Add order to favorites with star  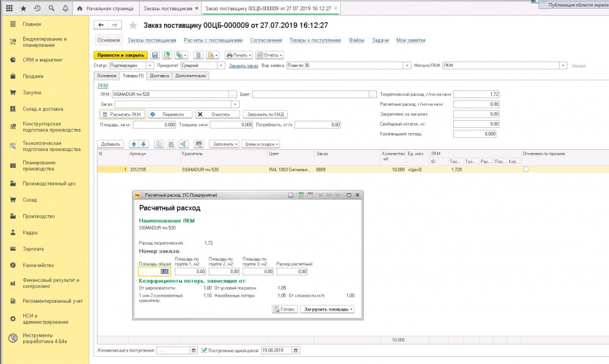(133, 26)
